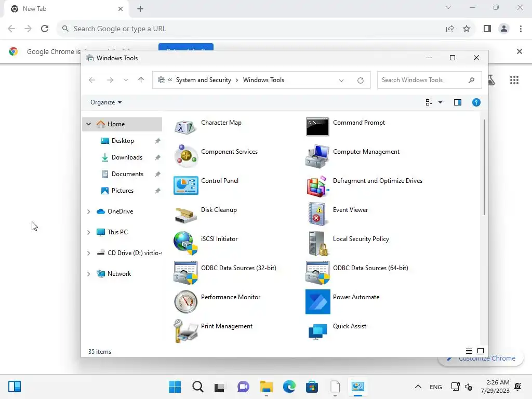Close the New Tab tab in Chrome

[120, 9]
